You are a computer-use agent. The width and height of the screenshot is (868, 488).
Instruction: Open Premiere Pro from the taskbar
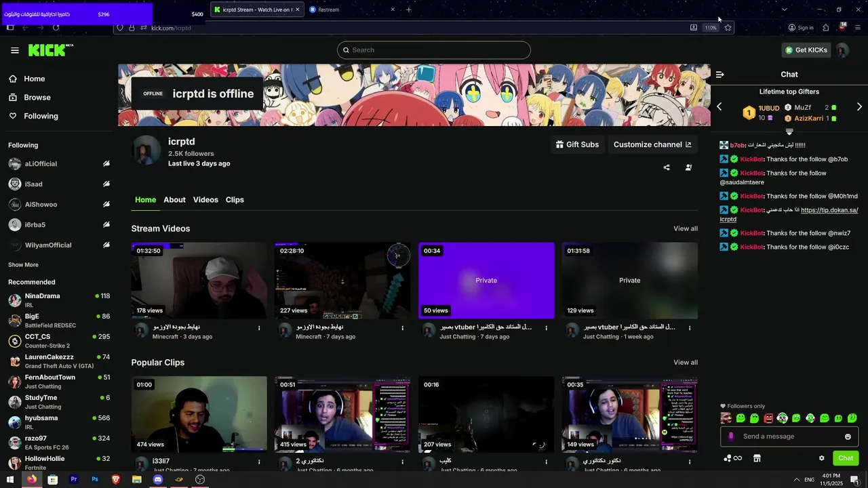74,479
